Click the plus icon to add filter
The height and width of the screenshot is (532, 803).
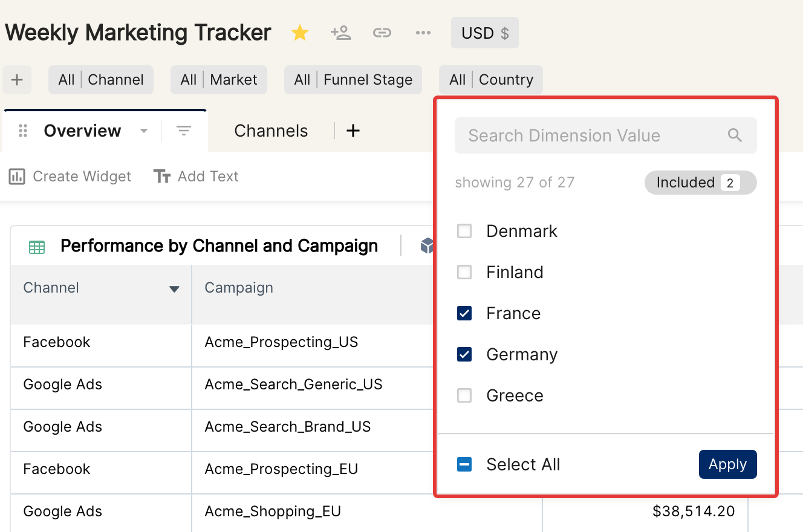[17, 80]
